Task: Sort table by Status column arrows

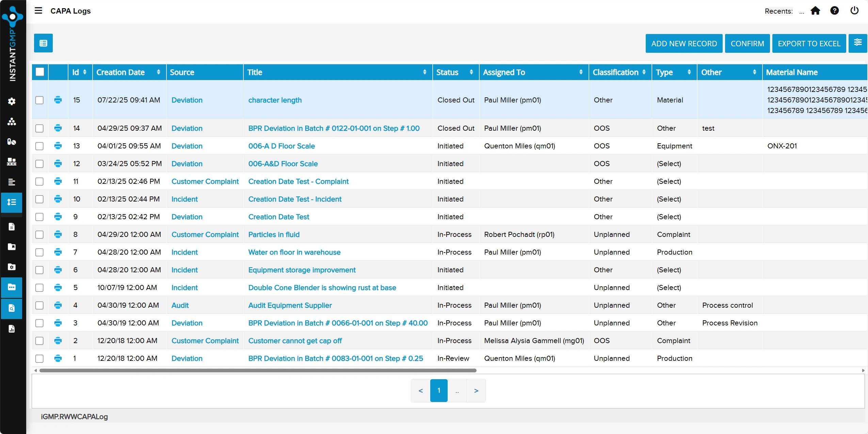Action: pyautogui.click(x=471, y=72)
